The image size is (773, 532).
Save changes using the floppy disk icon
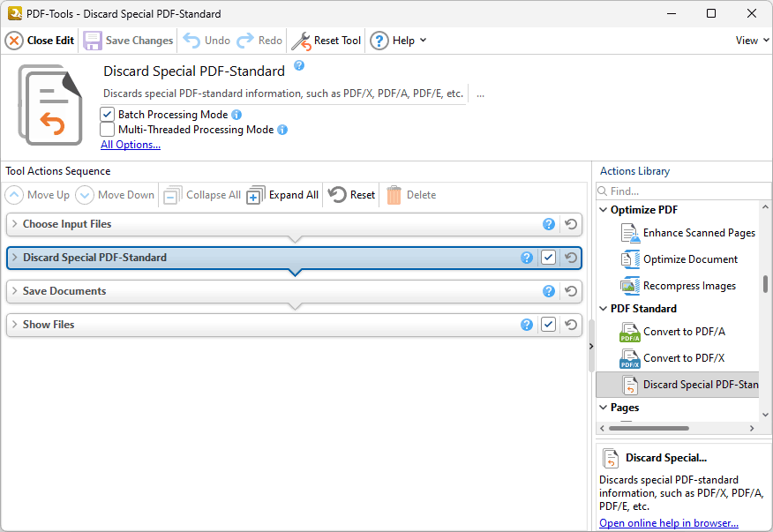(x=128, y=41)
